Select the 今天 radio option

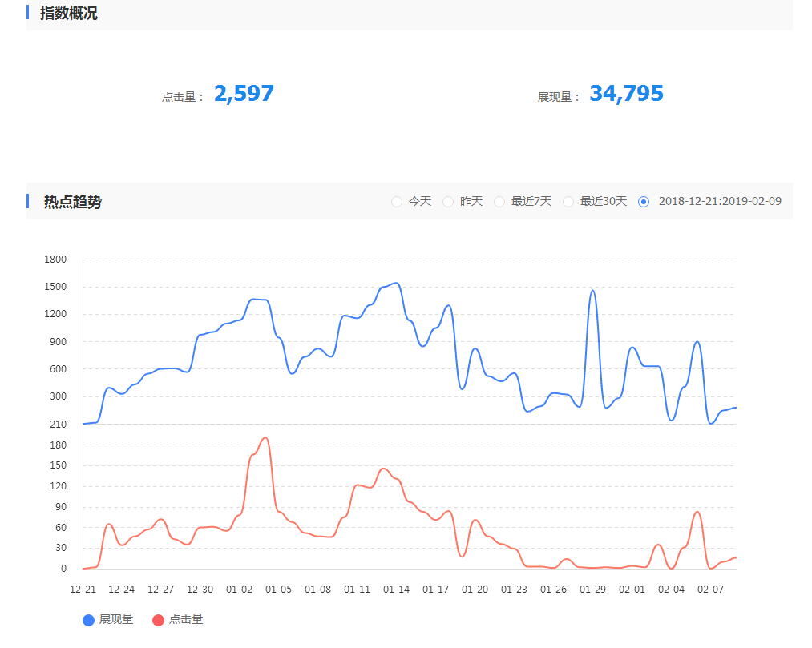coord(397,202)
